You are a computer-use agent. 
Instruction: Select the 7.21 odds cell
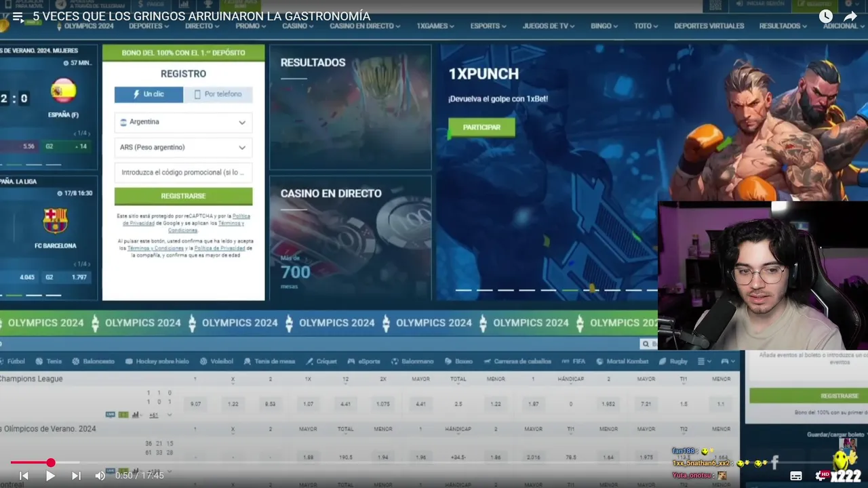click(x=646, y=404)
